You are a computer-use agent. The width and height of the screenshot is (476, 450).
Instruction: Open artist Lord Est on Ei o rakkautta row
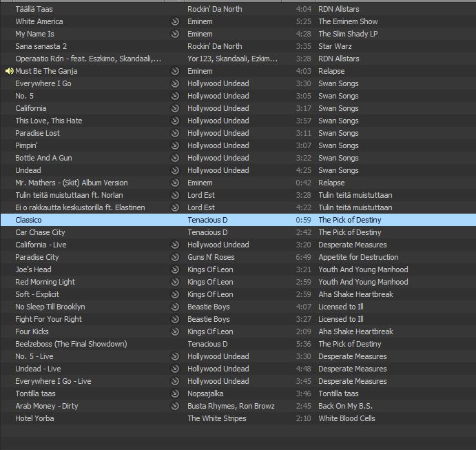pos(201,207)
